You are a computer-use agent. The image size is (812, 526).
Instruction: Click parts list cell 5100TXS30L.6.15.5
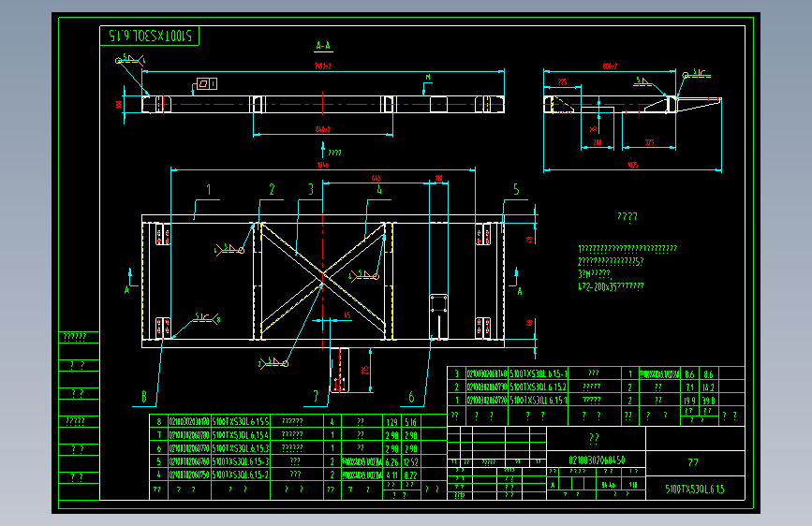[241, 422]
